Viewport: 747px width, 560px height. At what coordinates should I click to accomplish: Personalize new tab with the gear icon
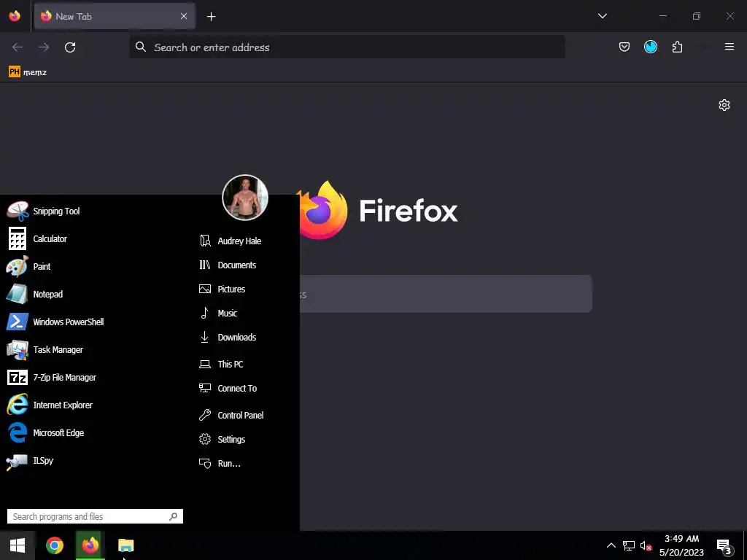724,105
